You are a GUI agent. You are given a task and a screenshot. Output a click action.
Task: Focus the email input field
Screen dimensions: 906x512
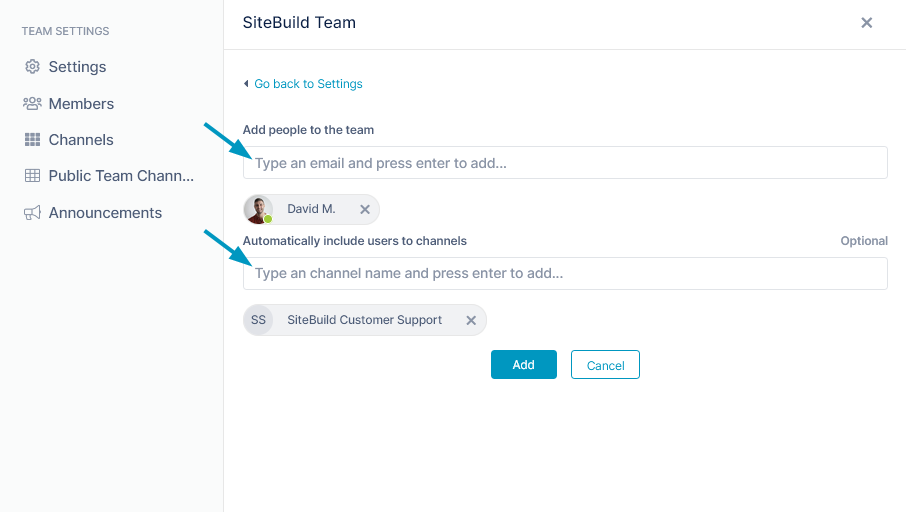point(565,163)
